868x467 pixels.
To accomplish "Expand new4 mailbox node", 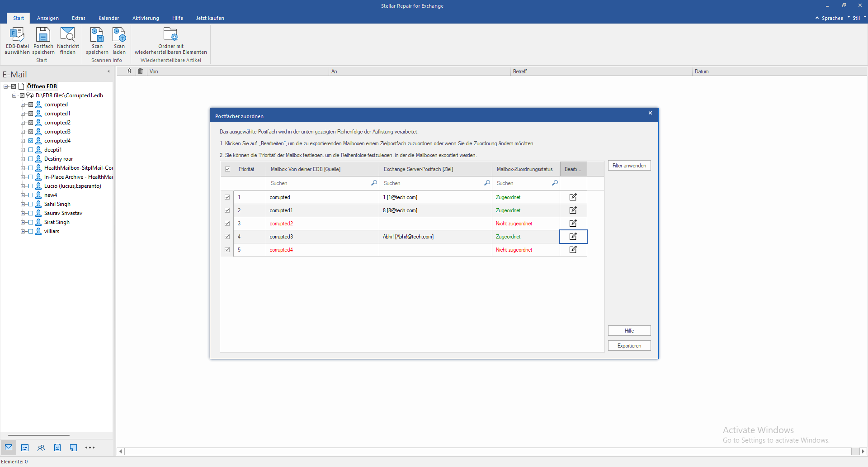I will click(23, 195).
